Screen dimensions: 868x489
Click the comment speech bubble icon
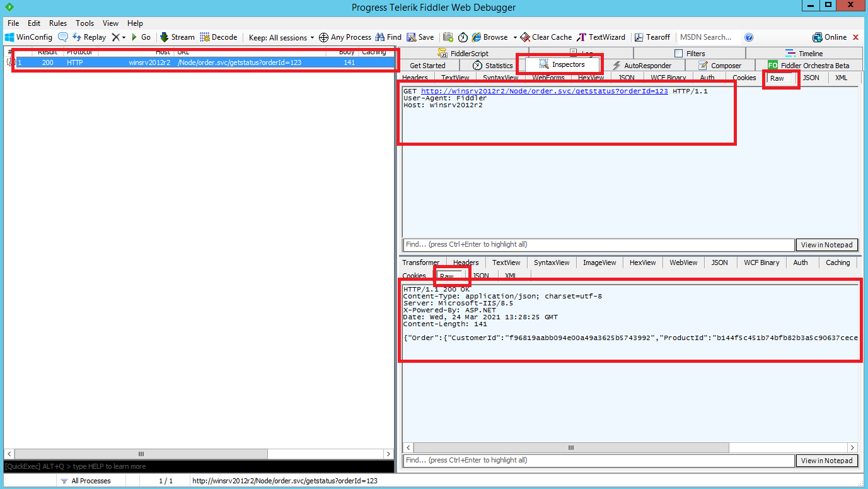[63, 37]
